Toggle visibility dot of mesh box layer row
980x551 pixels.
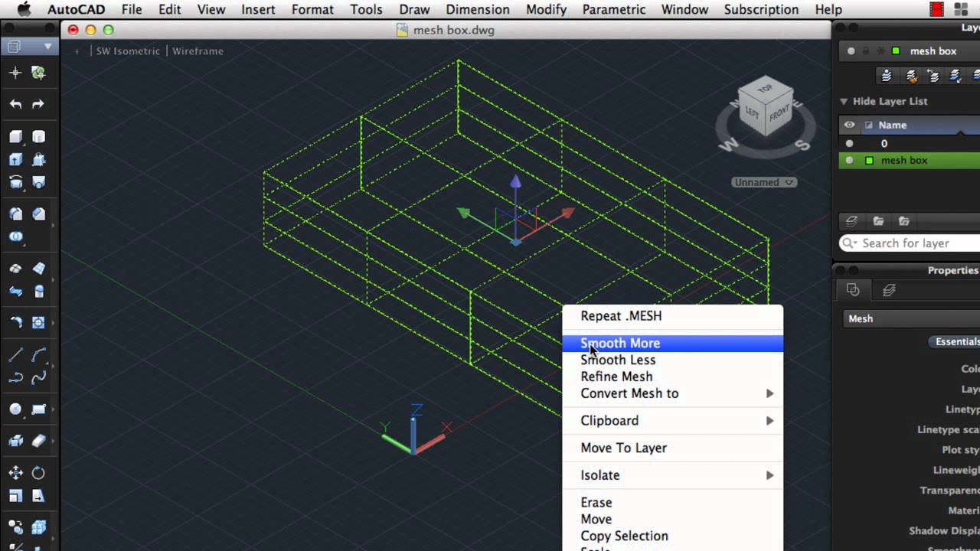(x=849, y=160)
